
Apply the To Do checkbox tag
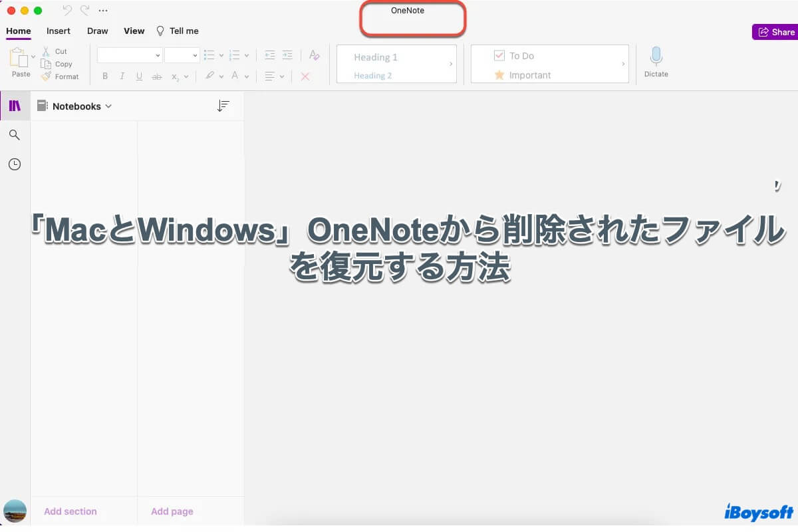(514, 56)
